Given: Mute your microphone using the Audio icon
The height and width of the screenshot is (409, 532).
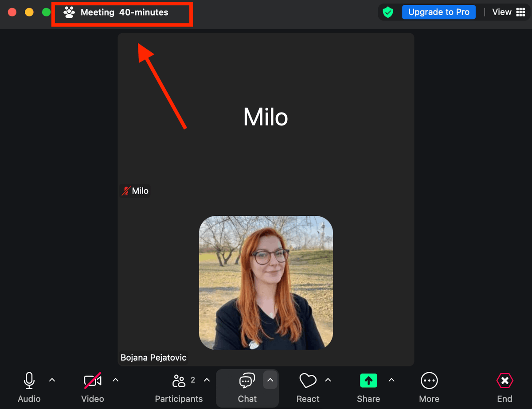Looking at the screenshot, I should click(x=29, y=380).
